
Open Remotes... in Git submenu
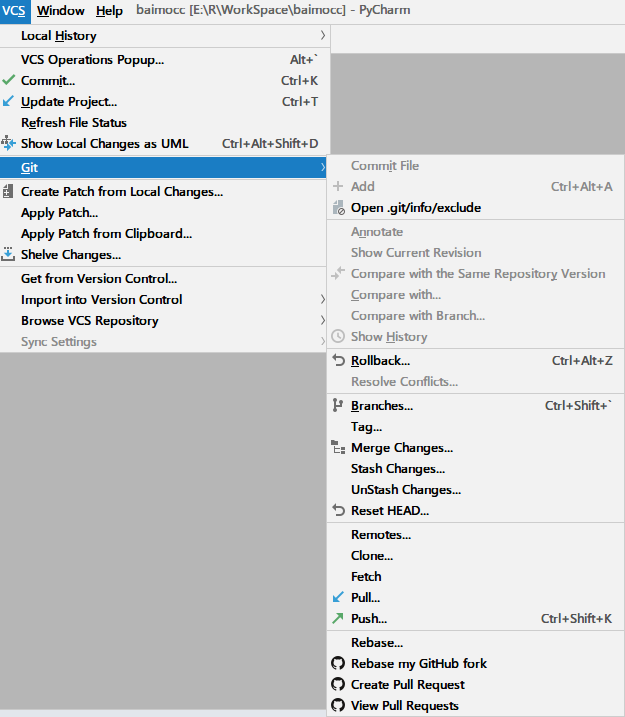pos(476,535)
